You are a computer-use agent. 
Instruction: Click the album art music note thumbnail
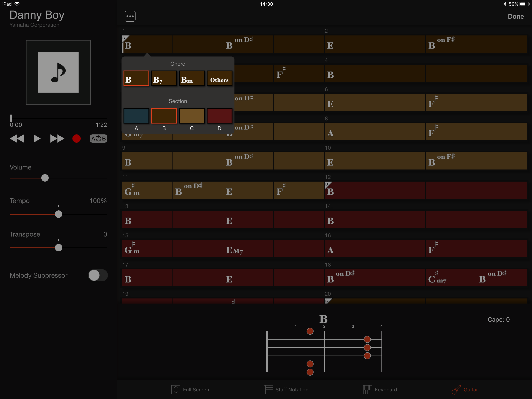[58, 72]
